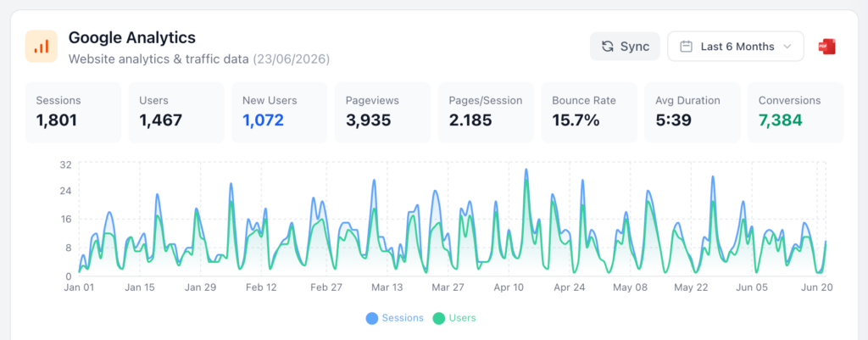
Task: Click the May 22 x-axis label
Action: [692, 287]
